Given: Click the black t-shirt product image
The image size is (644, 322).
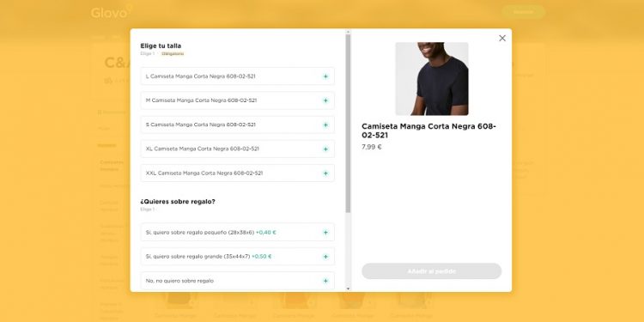Looking at the screenshot, I should pyautogui.click(x=432, y=79).
